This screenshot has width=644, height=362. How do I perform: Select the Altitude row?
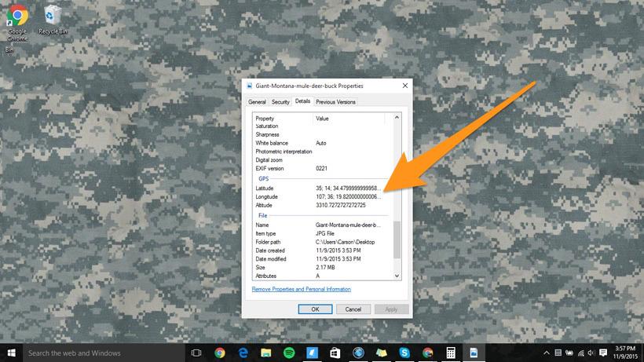tap(320, 205)
